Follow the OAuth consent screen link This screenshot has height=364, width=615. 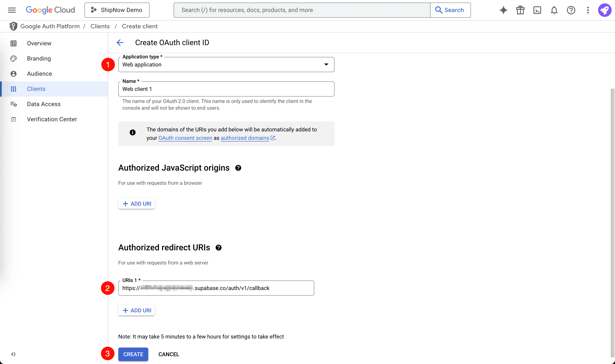tap(185, 138)
